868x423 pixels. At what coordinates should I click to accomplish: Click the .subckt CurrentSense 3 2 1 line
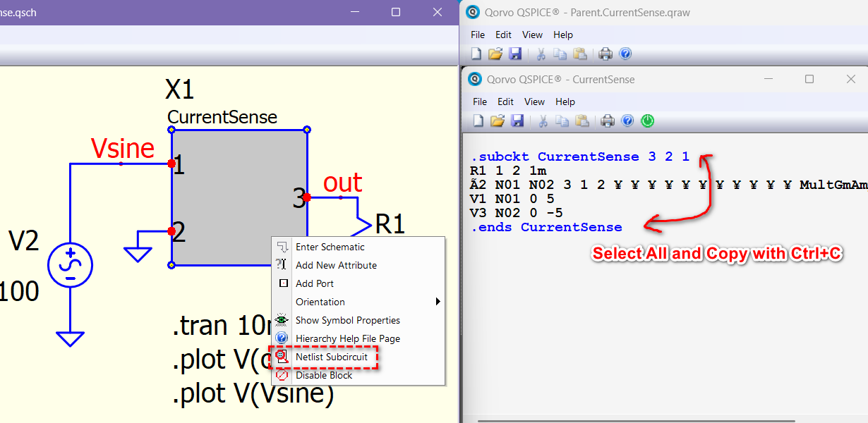click(x=579, y=157)
